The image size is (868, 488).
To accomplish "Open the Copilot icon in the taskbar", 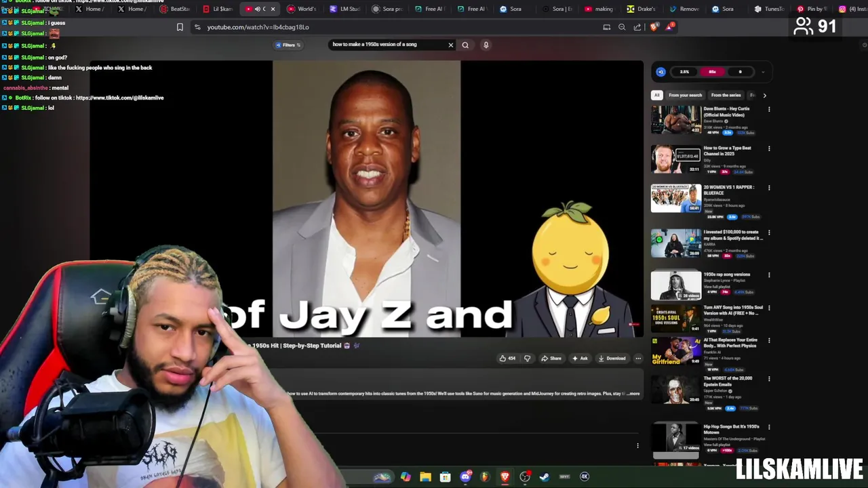I will (x=406, y=476).
